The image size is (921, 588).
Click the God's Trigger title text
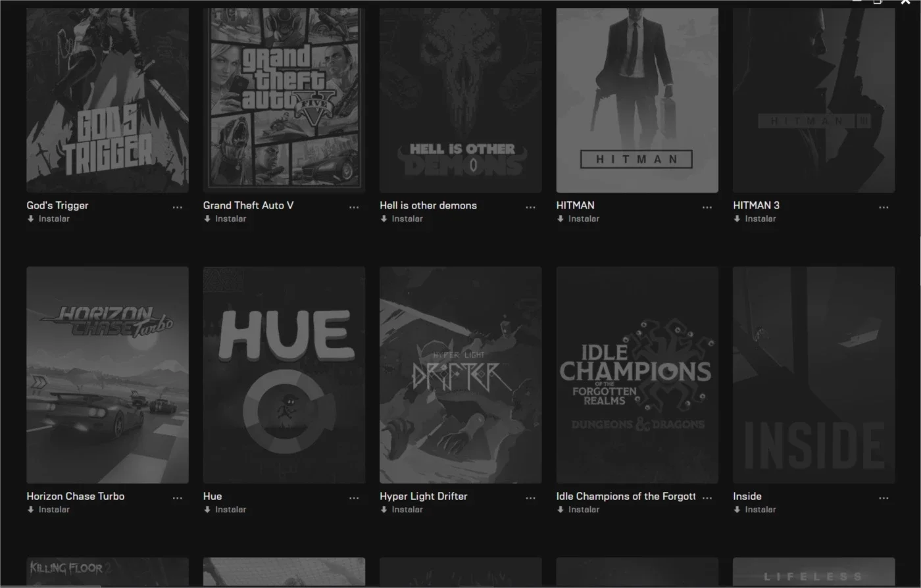(x=57, y=205)
